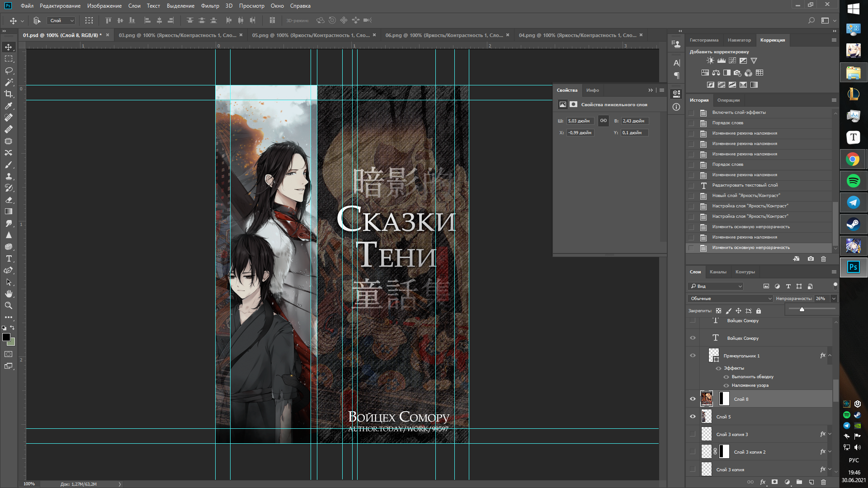This screenshot has height=488, width=868.
Task: Select history step Порядок слоев
Action: (x=727, y=123)
